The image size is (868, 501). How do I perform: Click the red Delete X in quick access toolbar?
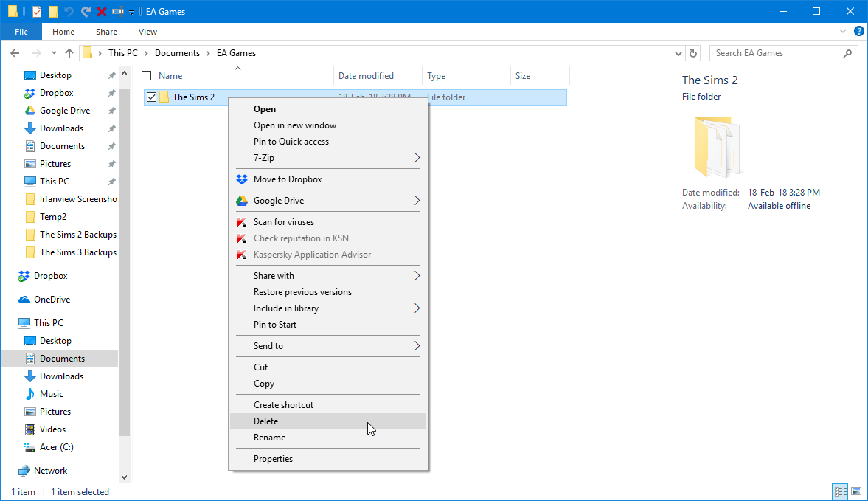point(102,12)
